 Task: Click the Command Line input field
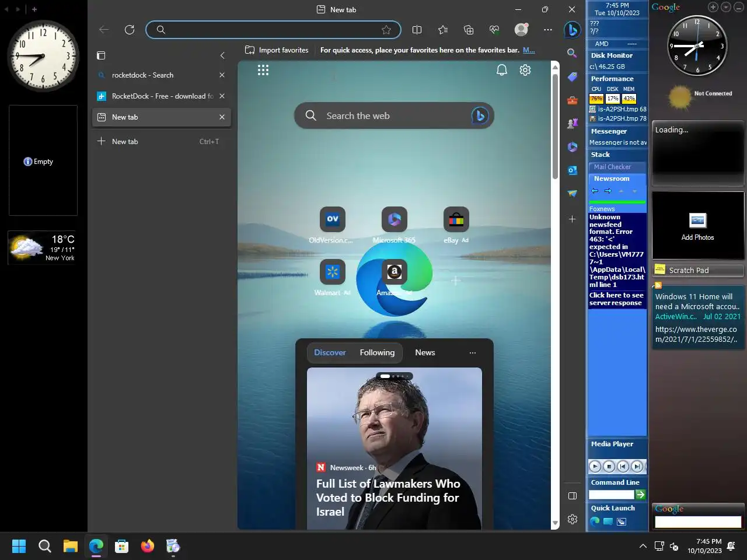tap(611, 495)
